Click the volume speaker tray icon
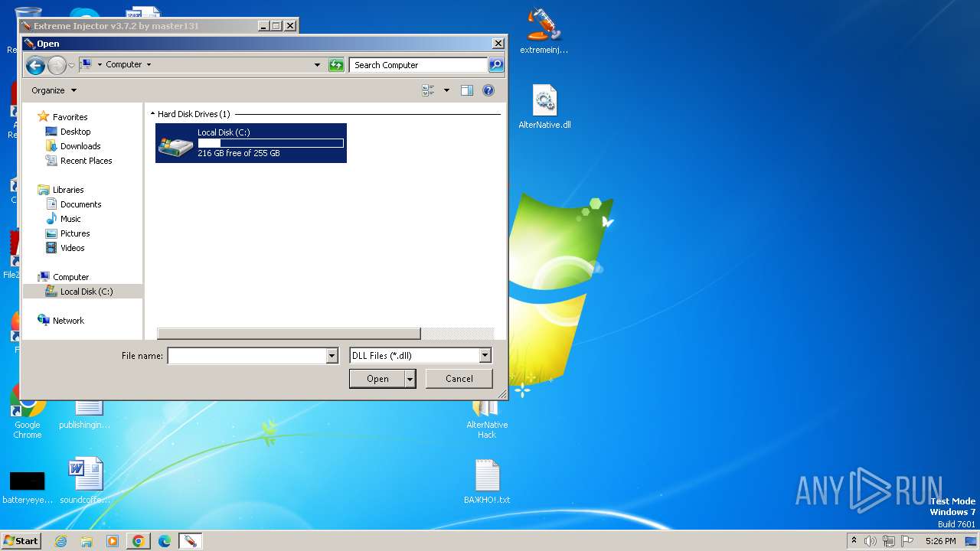This screenshot has width=980, height=551. coord(871,541)
